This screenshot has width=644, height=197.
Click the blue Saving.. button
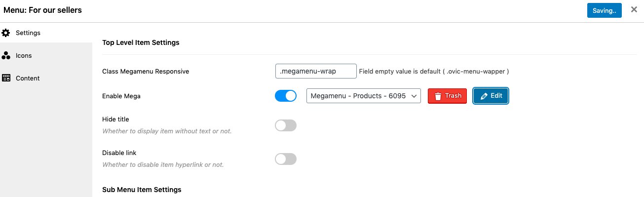[x=604, y=10]
